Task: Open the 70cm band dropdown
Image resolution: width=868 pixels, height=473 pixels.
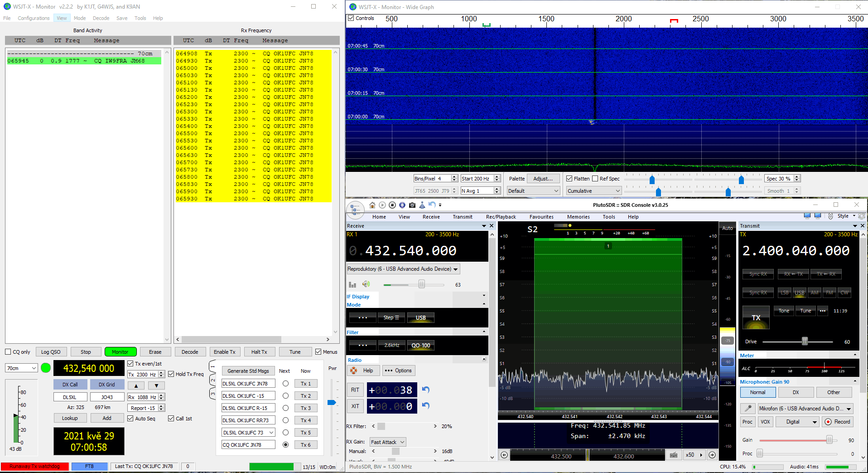Action: tap(21, 368)
